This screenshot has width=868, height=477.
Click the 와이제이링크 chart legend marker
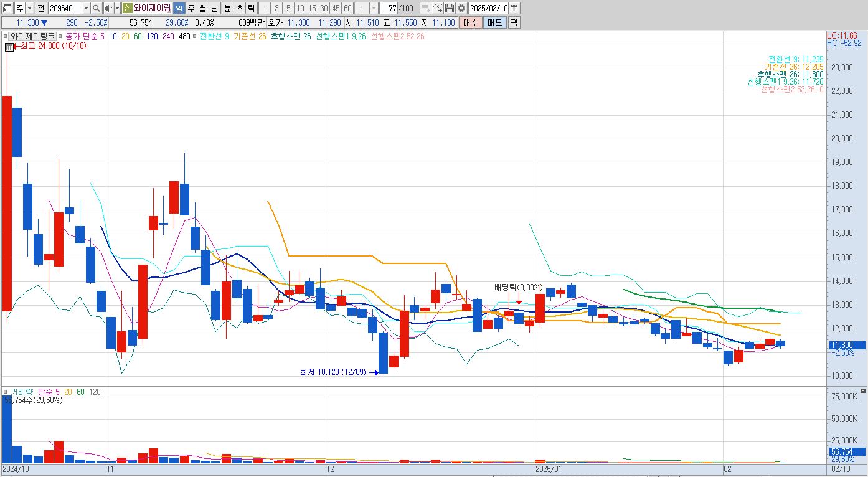click(6, 36)
